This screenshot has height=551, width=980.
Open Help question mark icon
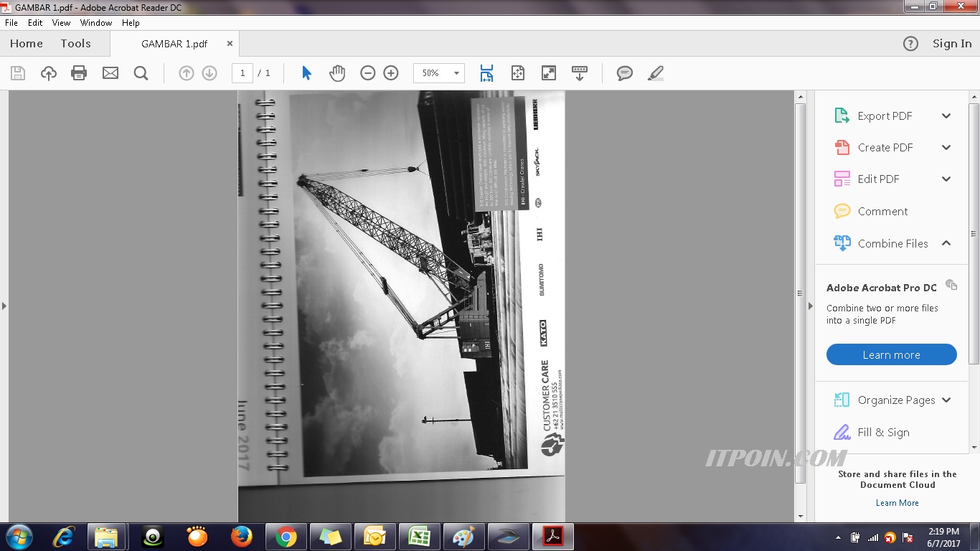tap(910, 44)
